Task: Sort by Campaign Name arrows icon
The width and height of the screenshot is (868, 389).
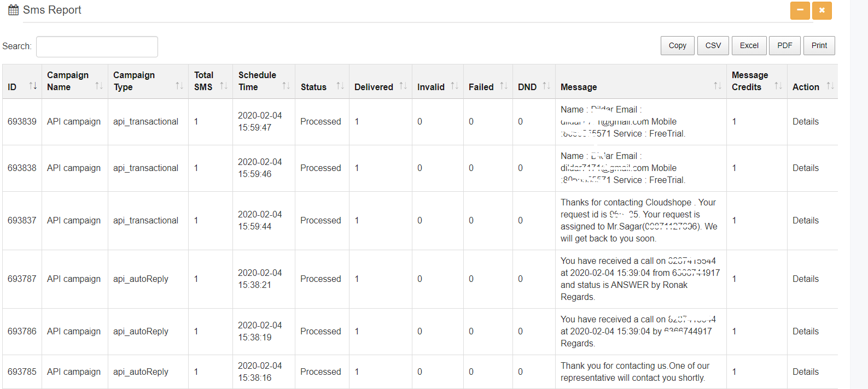Action: tap(99, 86)
